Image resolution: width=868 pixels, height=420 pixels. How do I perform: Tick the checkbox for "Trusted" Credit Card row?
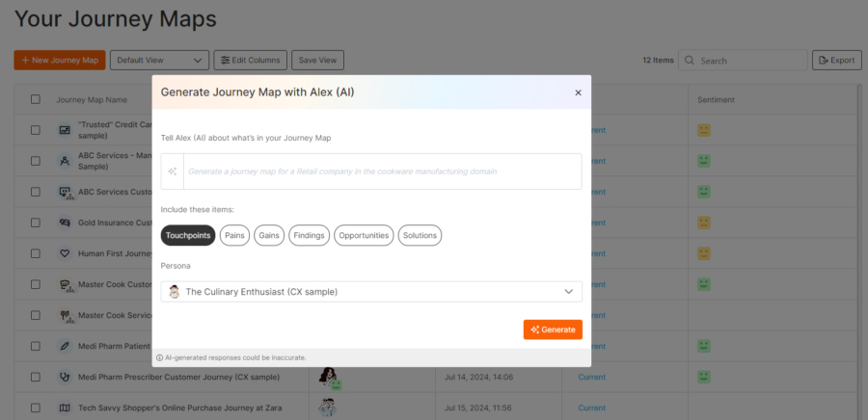pyautogui.click(x=36, y=130)
